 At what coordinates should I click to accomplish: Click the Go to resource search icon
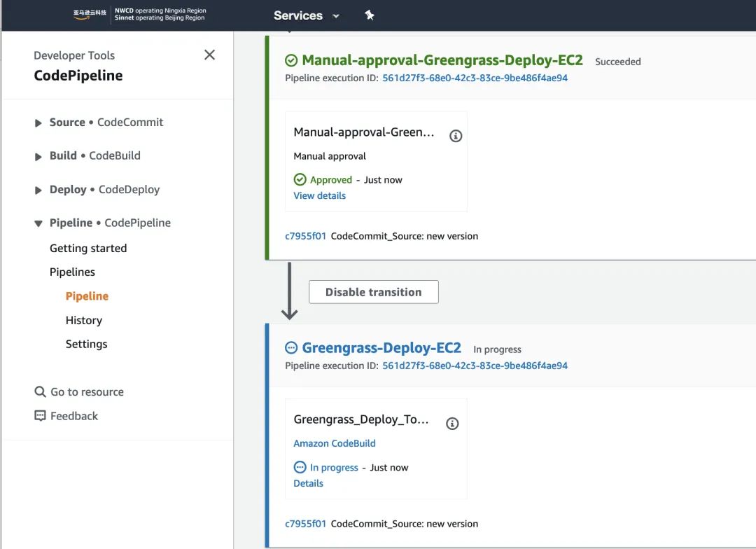tap(40, 392)
